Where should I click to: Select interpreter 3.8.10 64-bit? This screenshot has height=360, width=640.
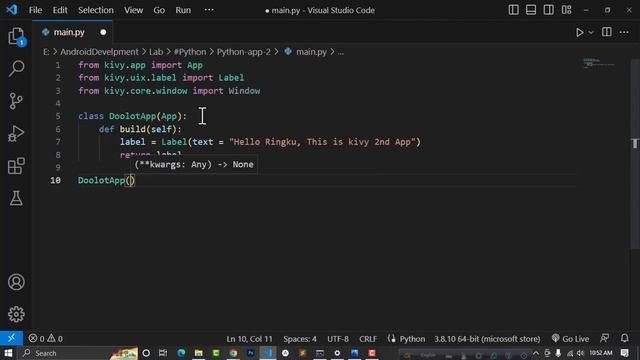487,339
